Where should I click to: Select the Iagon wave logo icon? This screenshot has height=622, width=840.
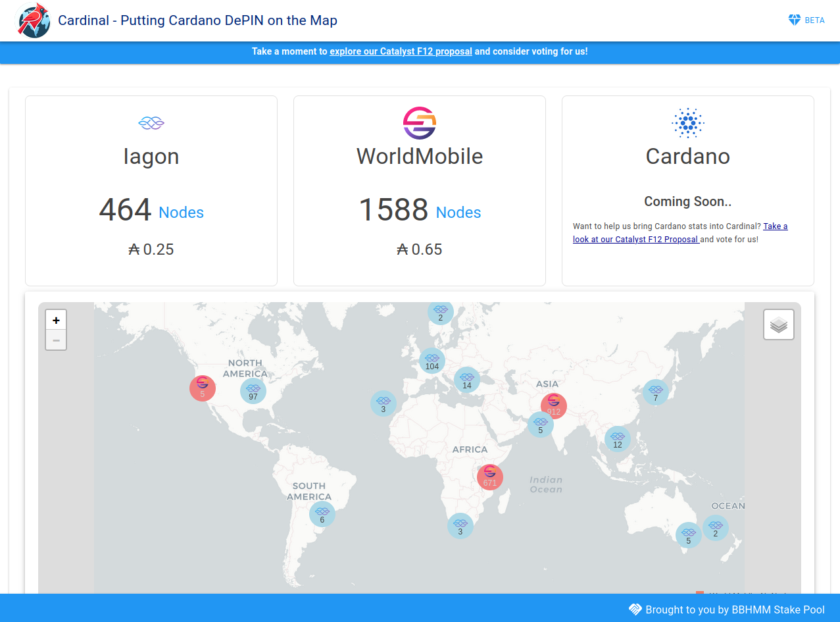(151, 122)
